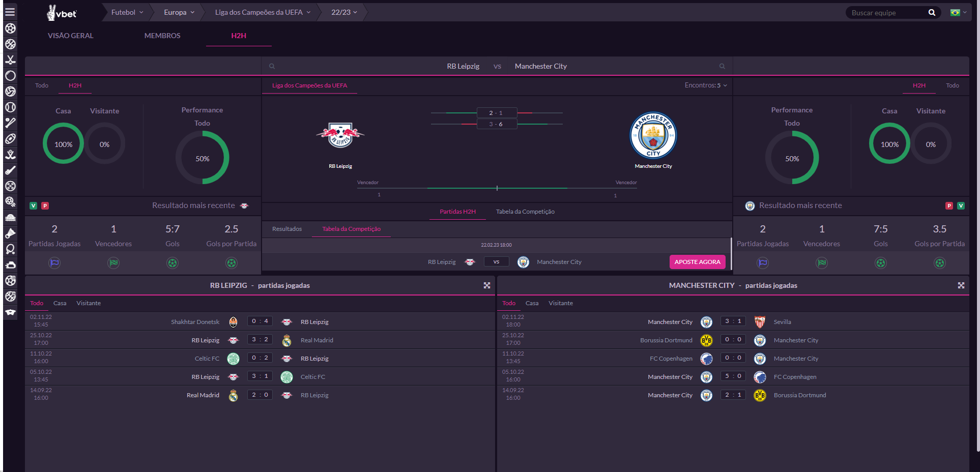
Task: Select Todo tab in RB Leipzig stats panel
Action: tap(42, 85)
